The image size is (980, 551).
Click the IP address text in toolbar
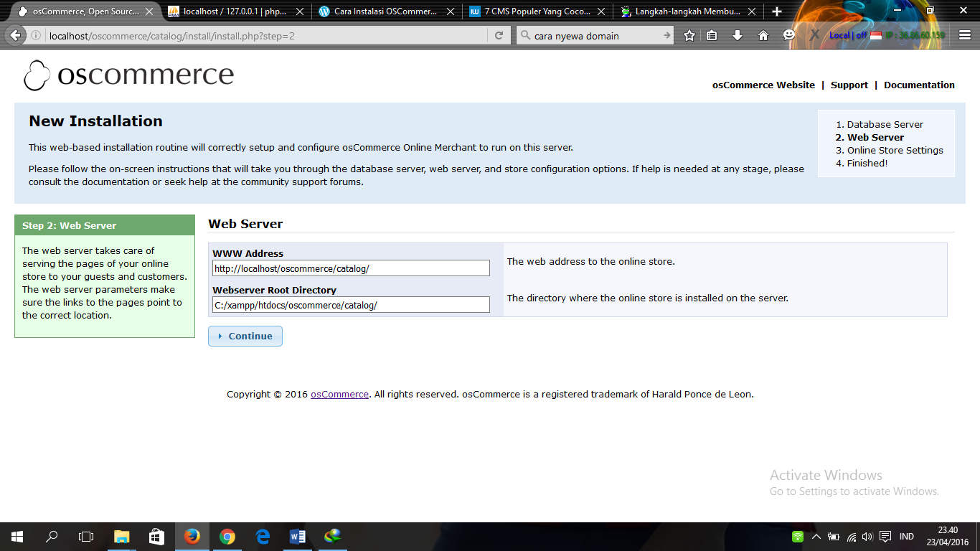click(x=915, y=35)
